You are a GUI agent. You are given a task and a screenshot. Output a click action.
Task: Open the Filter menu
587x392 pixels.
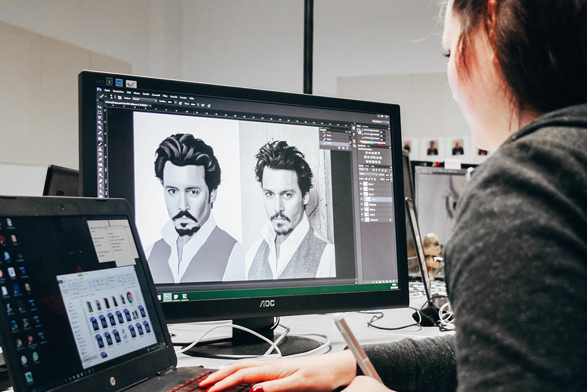point(165,95)
